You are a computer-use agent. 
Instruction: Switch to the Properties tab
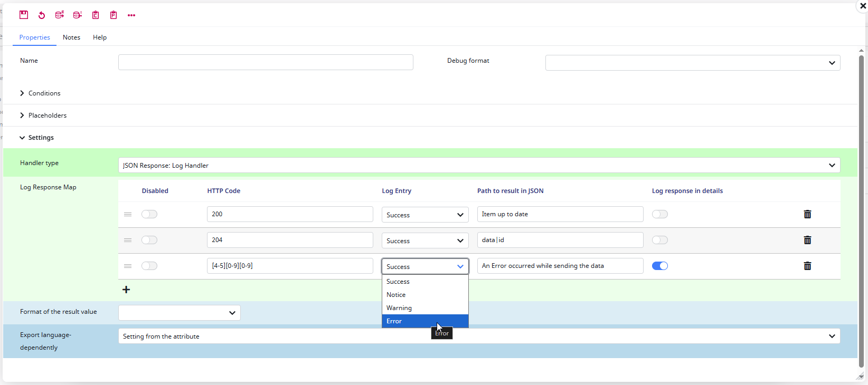34,37
